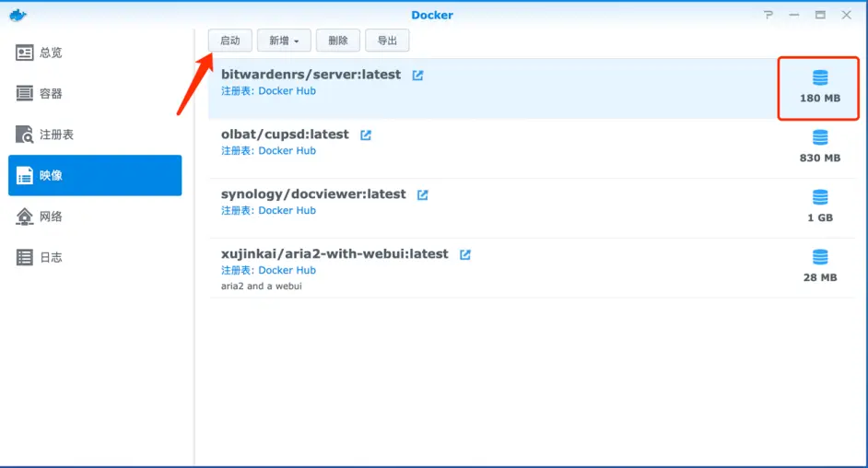Click the Docker window title text
The width and height of the screenshot is (868, 468).
(432, 16)
